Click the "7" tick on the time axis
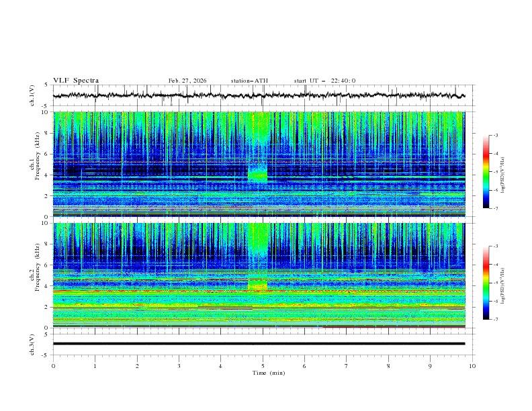Screen dimensions: 532x411 tap(347, 366)
